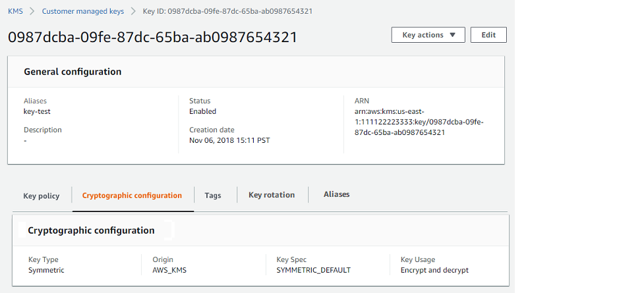Click the chevron right after KMS breadcrumb
The image size is (644, 293).
coord(32,11)
